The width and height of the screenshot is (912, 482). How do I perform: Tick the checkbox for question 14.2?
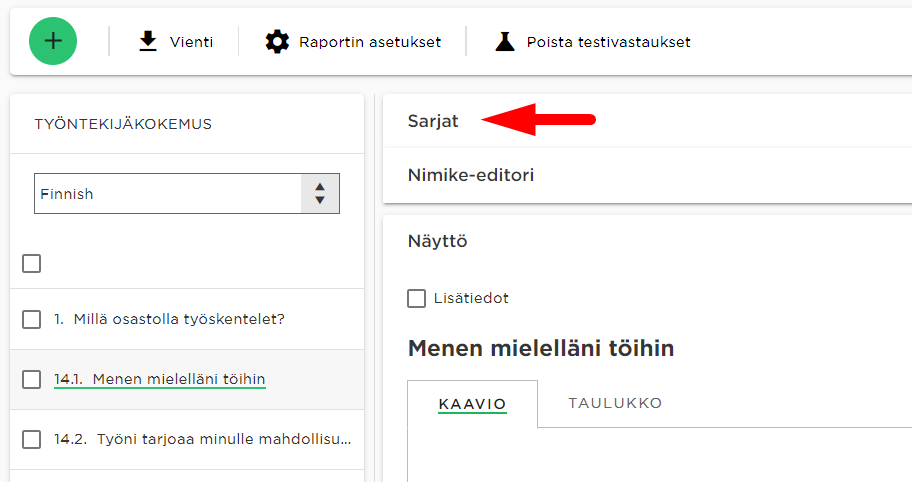pos(31,440)
